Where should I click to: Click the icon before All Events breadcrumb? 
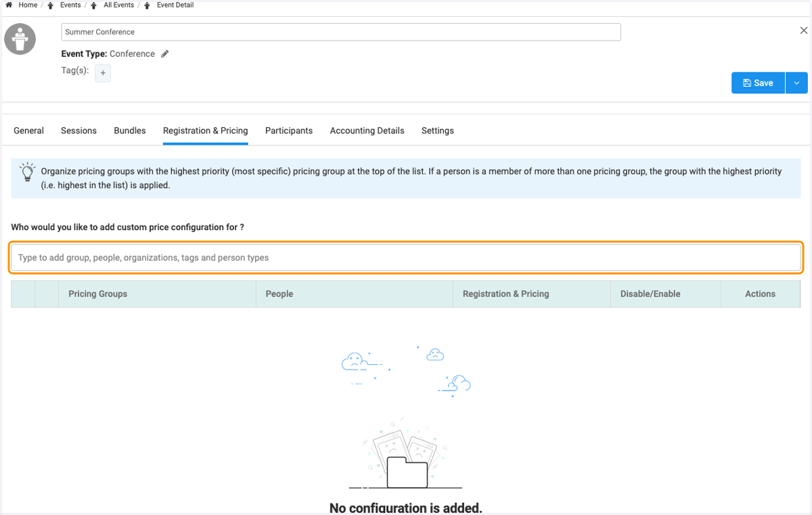pyautogui.click(x=94, y=5)
